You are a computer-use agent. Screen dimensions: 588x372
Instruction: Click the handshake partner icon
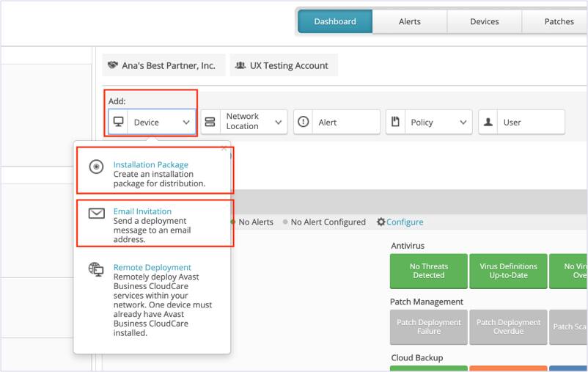(112, 65)
